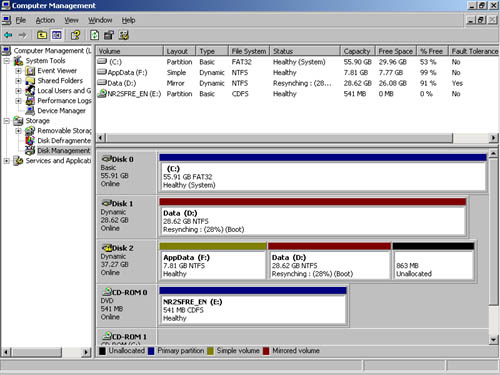This screenshot has width=500, height=375.
Task: Sort by the Capacity column header
Action: pos(358,51)
